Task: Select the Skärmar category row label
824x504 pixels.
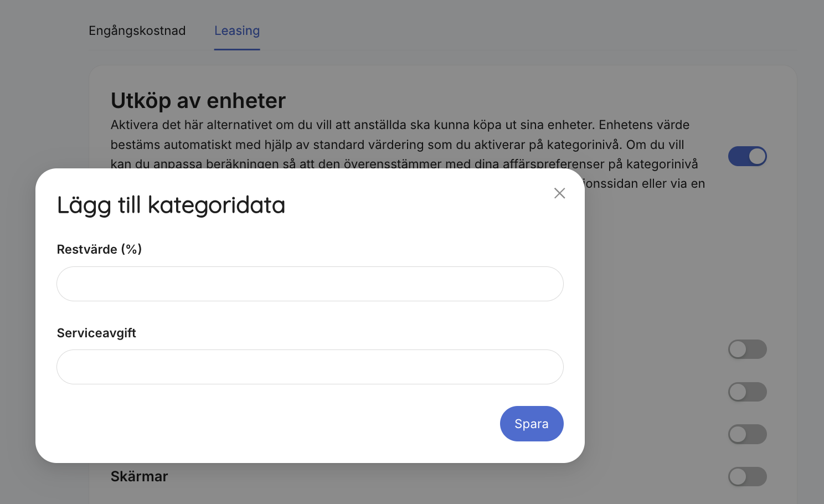Action: click(139, 476)
